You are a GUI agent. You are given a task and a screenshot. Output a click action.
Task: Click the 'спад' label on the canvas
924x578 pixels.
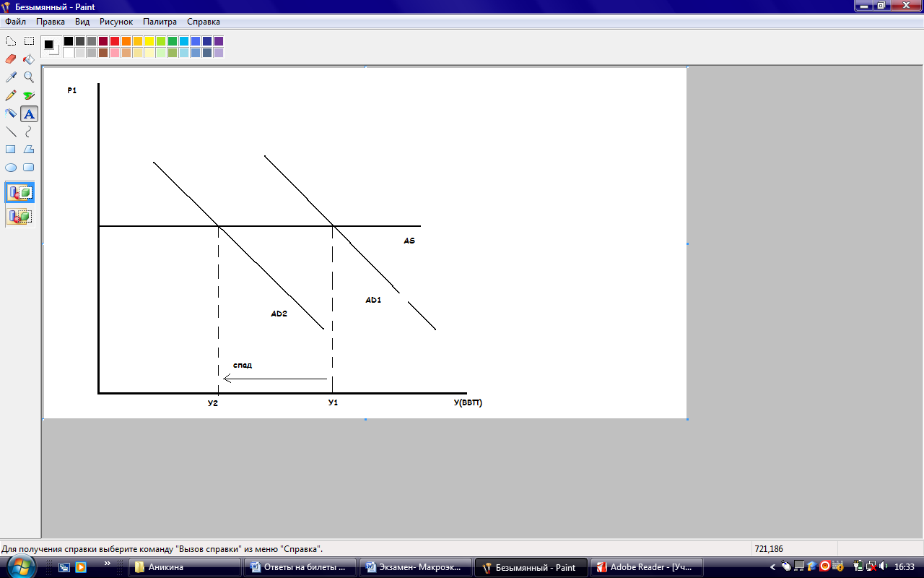tap(243, 366)
